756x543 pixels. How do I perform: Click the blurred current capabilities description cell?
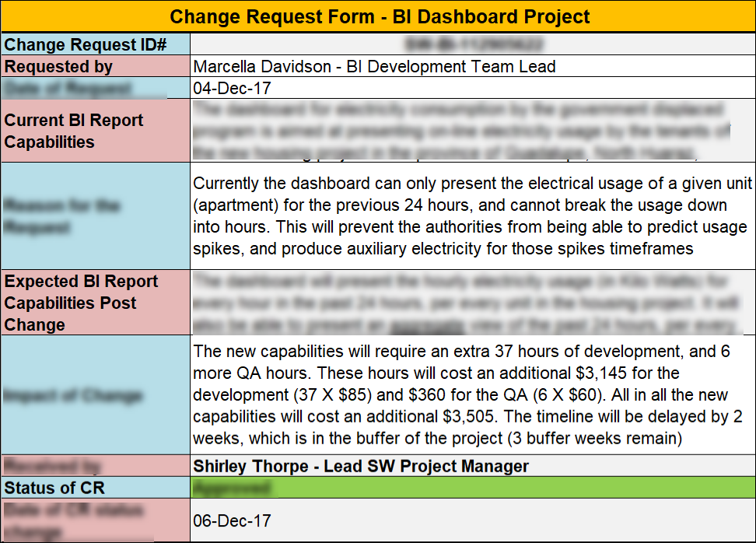472,131
